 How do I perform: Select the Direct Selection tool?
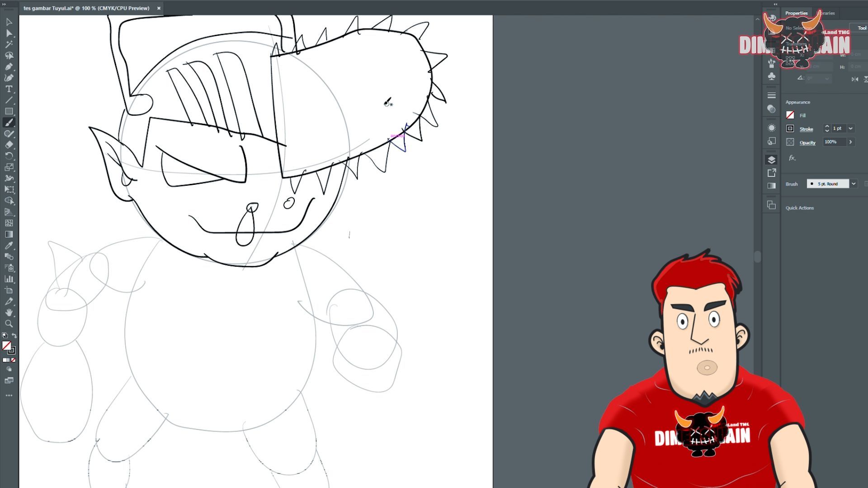pos(9,33)
